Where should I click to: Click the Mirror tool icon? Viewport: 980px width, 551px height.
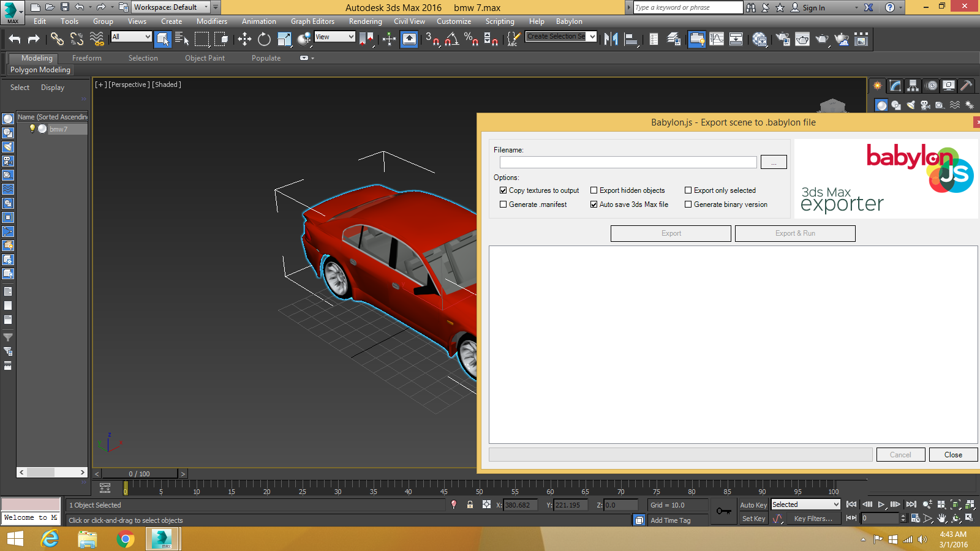[x=611, y=39]
